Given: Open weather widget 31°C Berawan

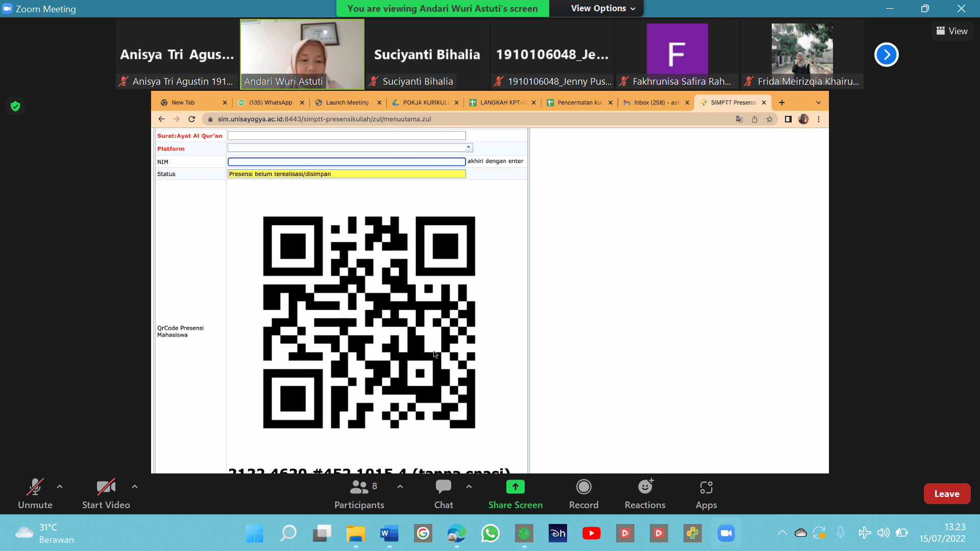Looking at the screenshot, I should [45, 534].
